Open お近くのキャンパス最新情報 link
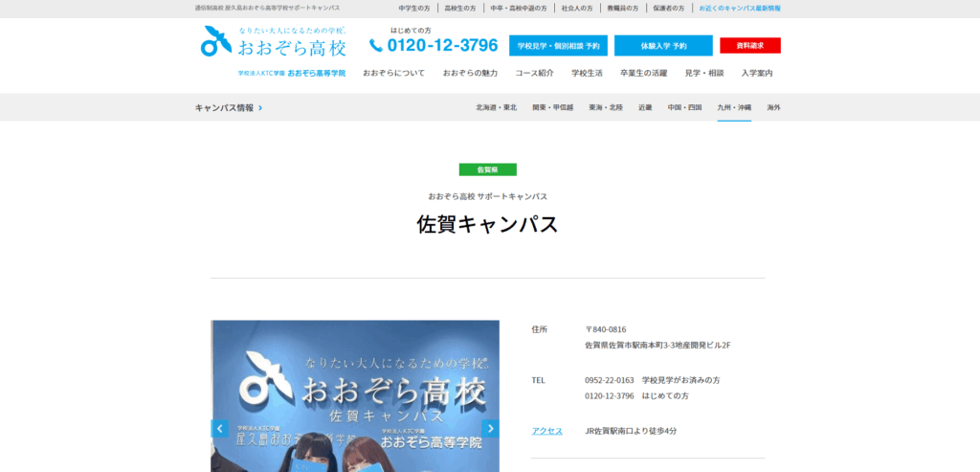The height and width of the screenshot is (472, 980). [x=740, y=9]
